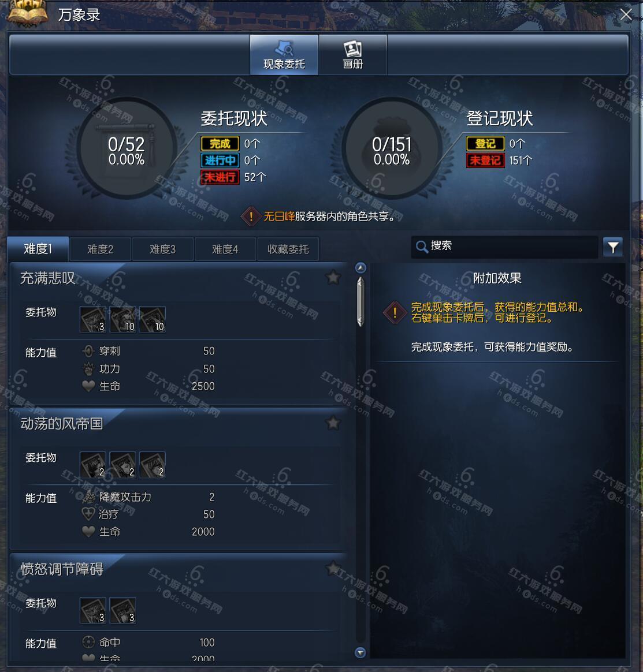Screen dimensions: 643x672
Task: Favorite the 充满悲叹 commission with its star
Action: pyautogui.click(x=333, y=278)
